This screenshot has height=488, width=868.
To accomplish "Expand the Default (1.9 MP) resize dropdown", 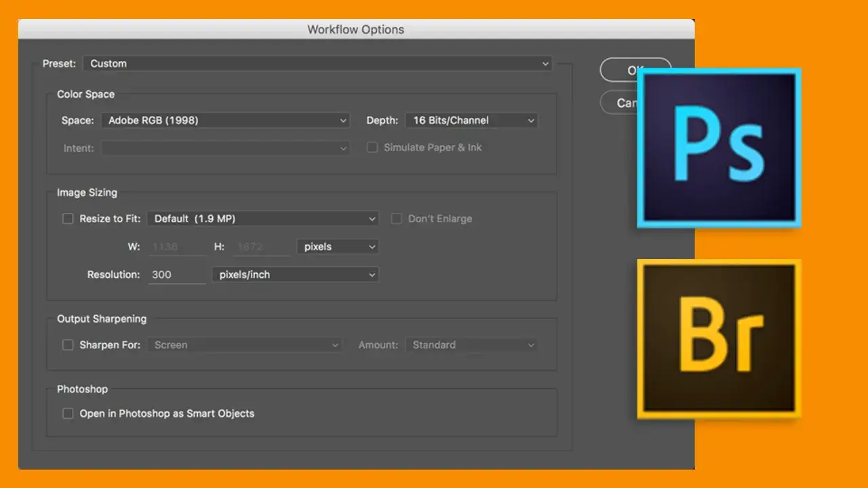I will pos(263,219).
